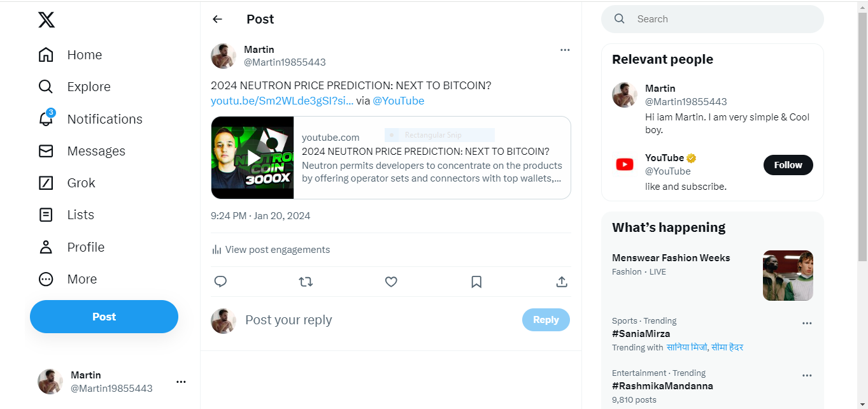Bookmark the post
This screenshot has width=868, height=409.
click(x=476, y=282)
